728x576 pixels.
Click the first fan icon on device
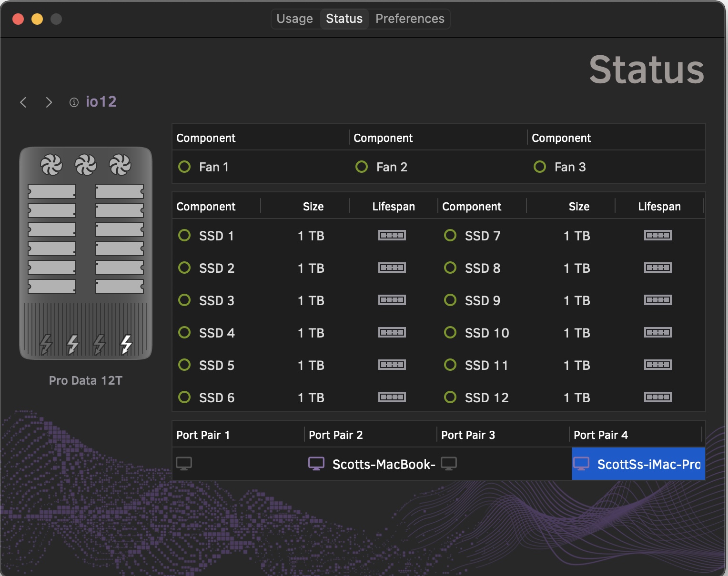click(x=51, y=165)
